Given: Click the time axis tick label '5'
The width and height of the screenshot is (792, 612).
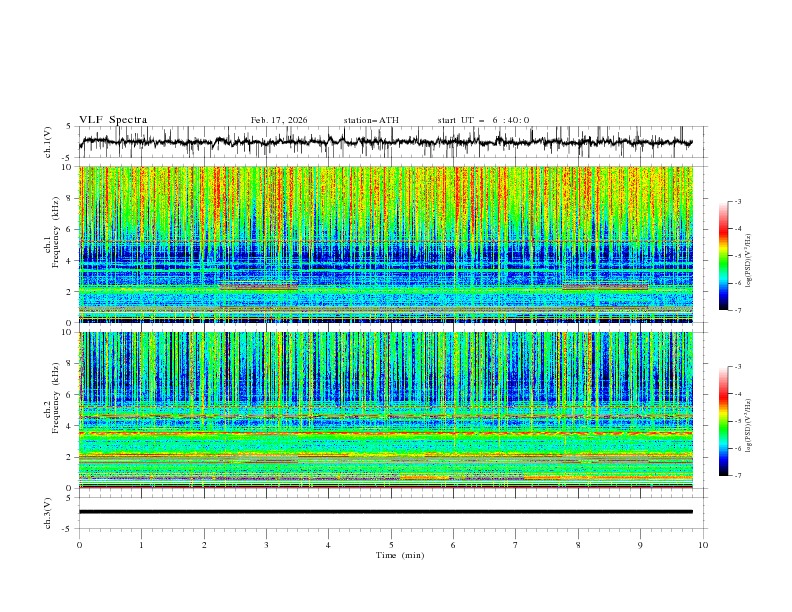Looking at the screenshot, I should click(391, 545).
